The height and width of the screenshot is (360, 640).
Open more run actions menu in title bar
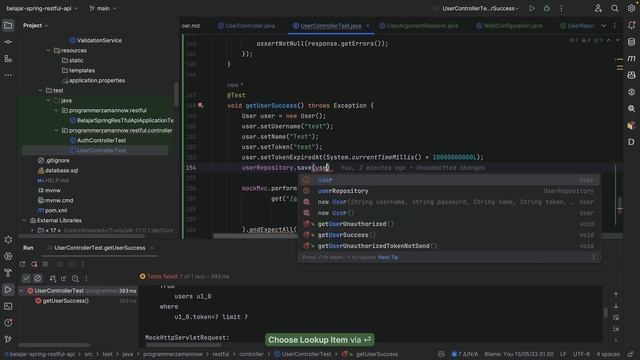561,8
